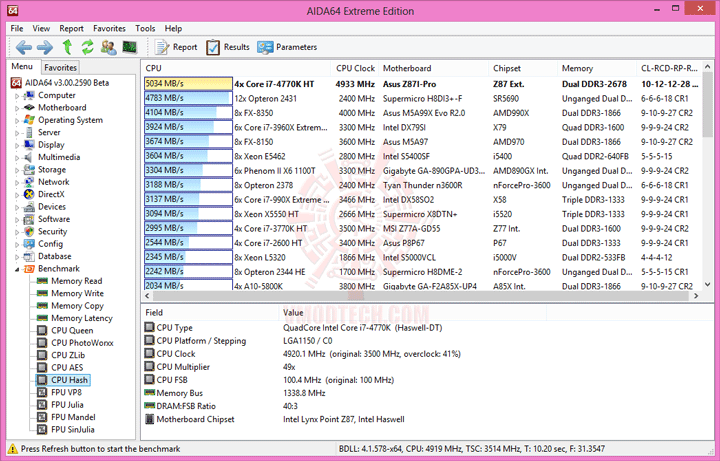The height and width of the screenshot is (461, 720).
Task: Select Memory Copy benchmark icon
Action: coord(42,306)
